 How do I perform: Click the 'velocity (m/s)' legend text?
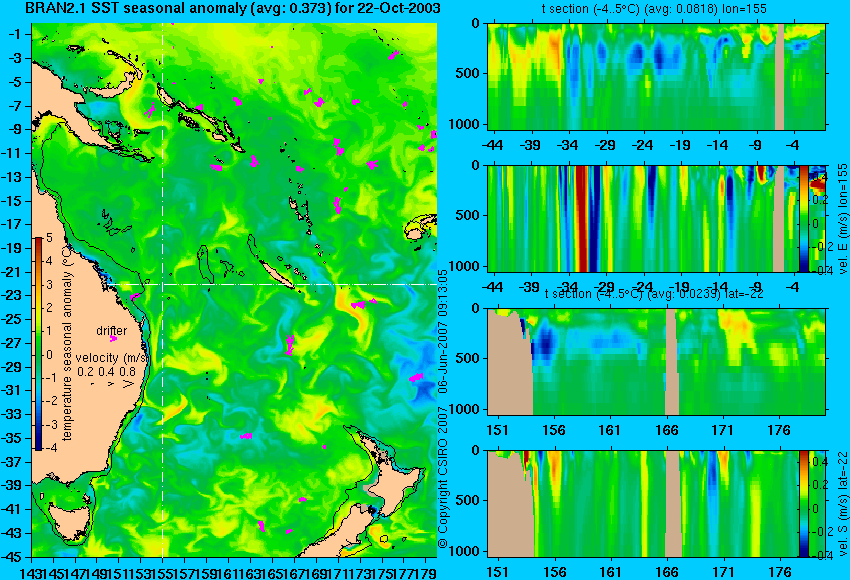(x=112, y=358)
